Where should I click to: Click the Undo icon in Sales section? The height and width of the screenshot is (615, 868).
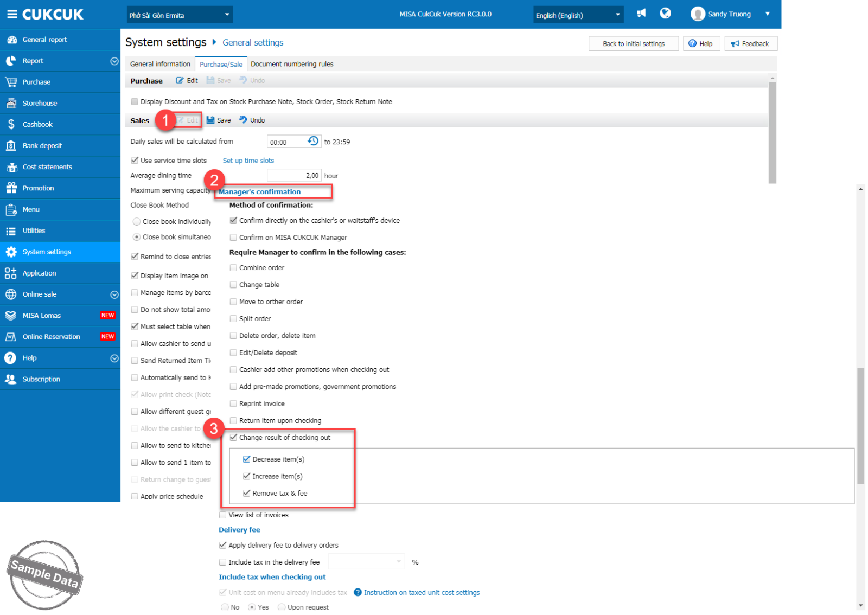[244, 120]
